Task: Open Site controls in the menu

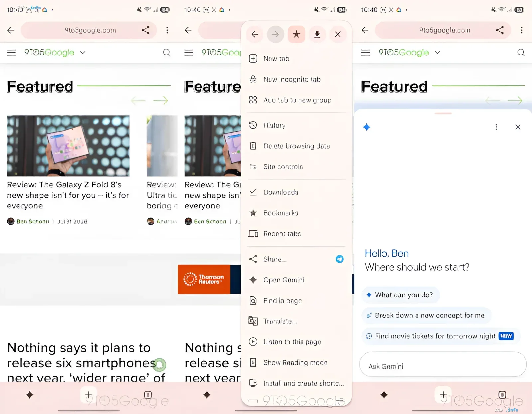Action: pyautogui.click(x=296, y=167)
